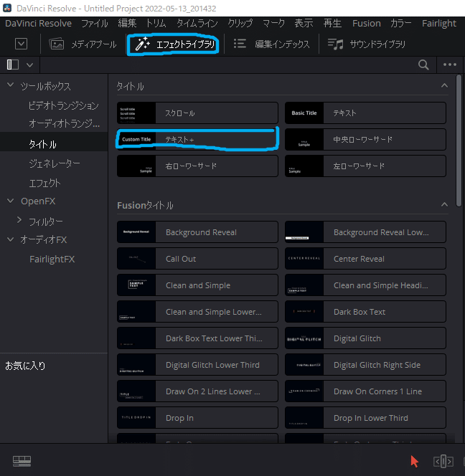Image resolution: width=465 pixels, height=476 pixels.
Task: Select FairlightFX in the sidebar
Action: [x=52, y=259]
